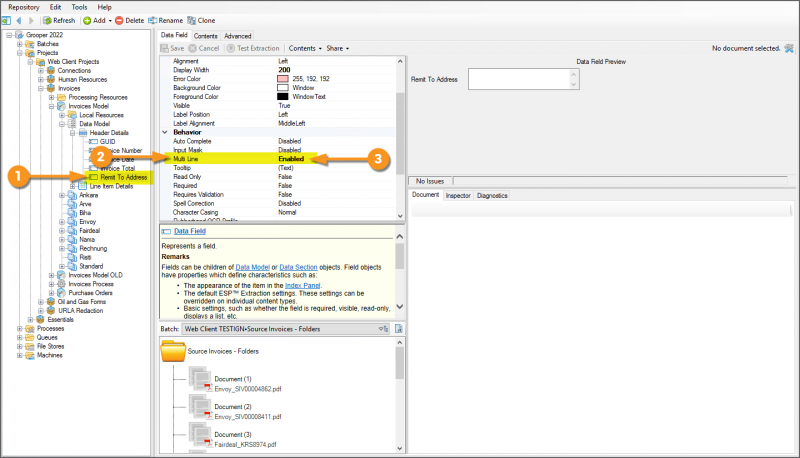Viewport: 800px width, 458px height.
Task: Click the Clone toolbar icon
Action: (191, 20)
